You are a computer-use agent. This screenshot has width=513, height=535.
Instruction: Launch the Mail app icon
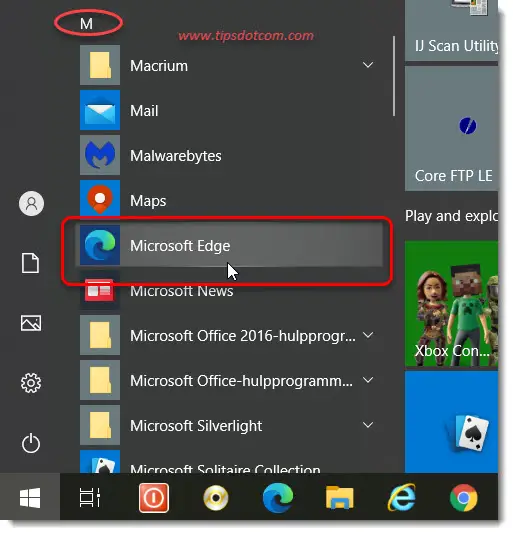pyautogui.click(x=100, y=110)
